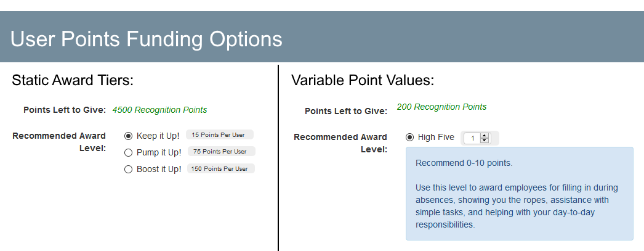The height and width of the screenshot is (251, 644).
Task: Decrease High Five points with down arrow
Action: tap(485, 141)
